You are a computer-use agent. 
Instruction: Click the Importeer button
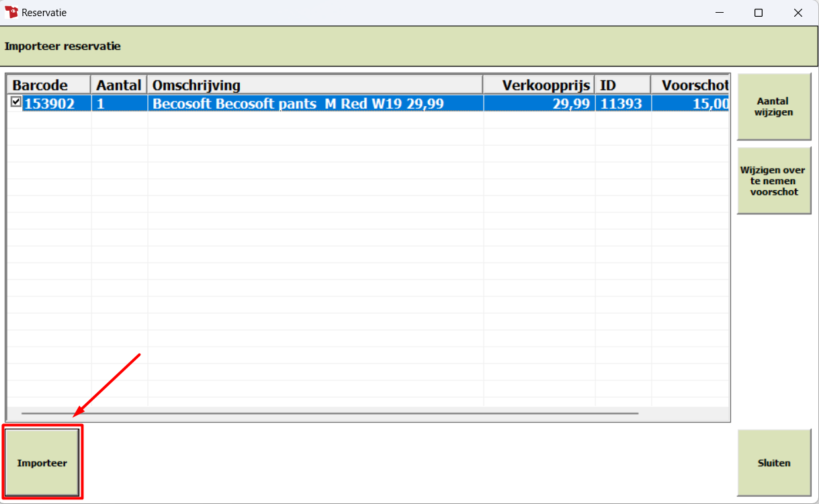coord(42,463)
